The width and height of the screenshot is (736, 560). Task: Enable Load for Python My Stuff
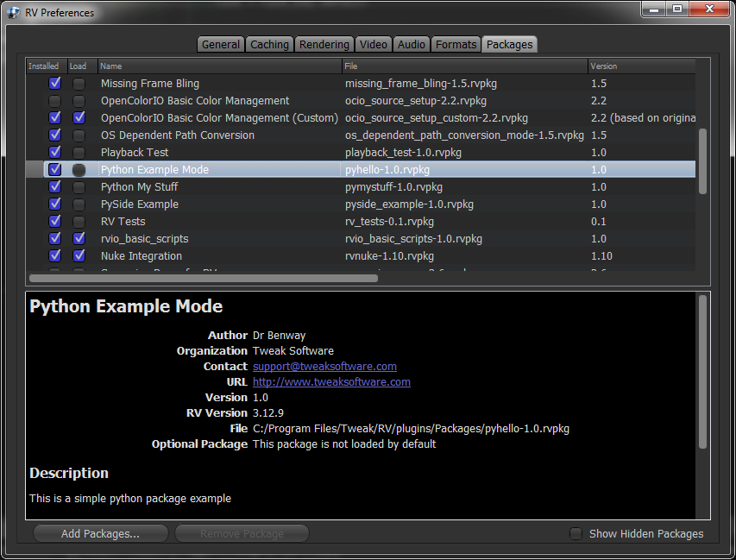[79, 187]
